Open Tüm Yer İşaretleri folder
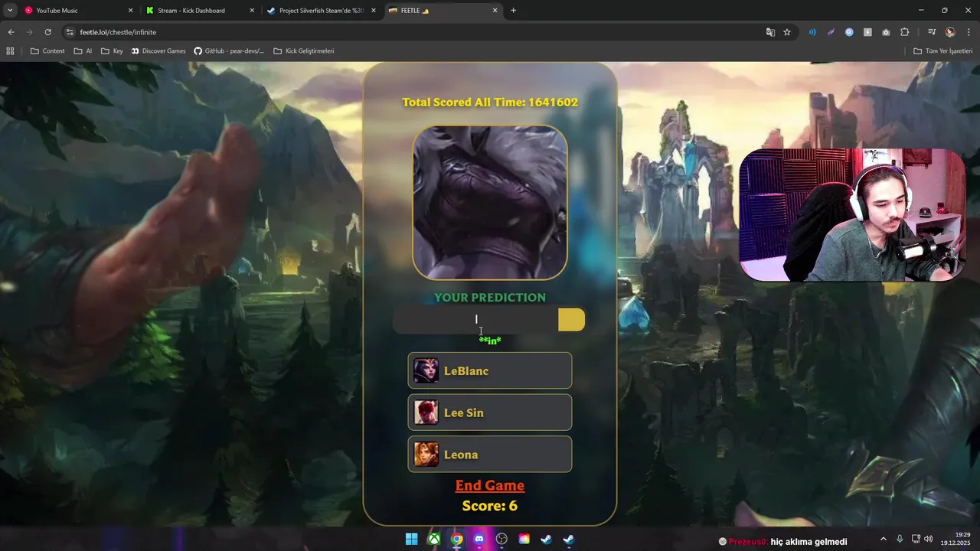Image resolution: width=980 pixels, height=551 pixels. 943,51
